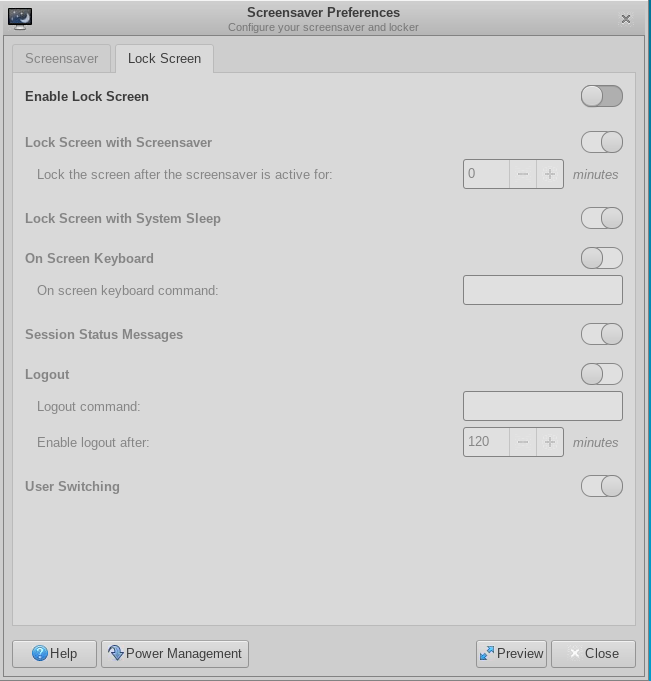
Task: Click 'Configure your screensaver and locker' subtitle
Action: [x=323, y=27]
